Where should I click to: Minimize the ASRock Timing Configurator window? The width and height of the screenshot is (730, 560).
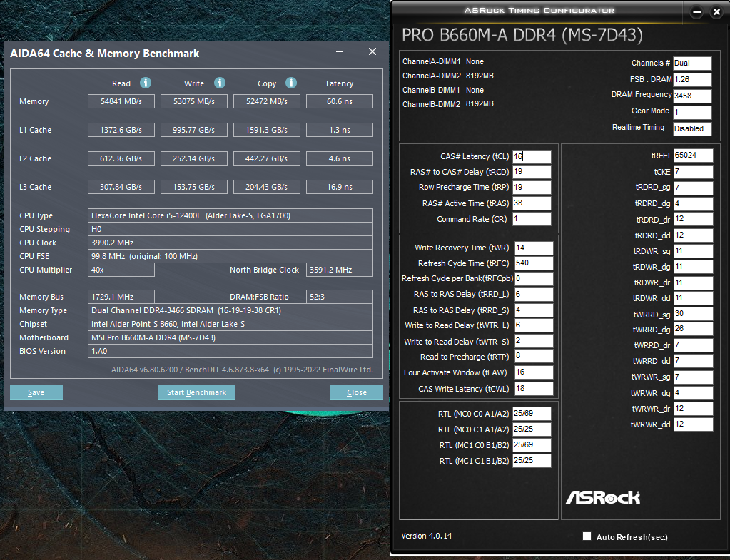696,13
